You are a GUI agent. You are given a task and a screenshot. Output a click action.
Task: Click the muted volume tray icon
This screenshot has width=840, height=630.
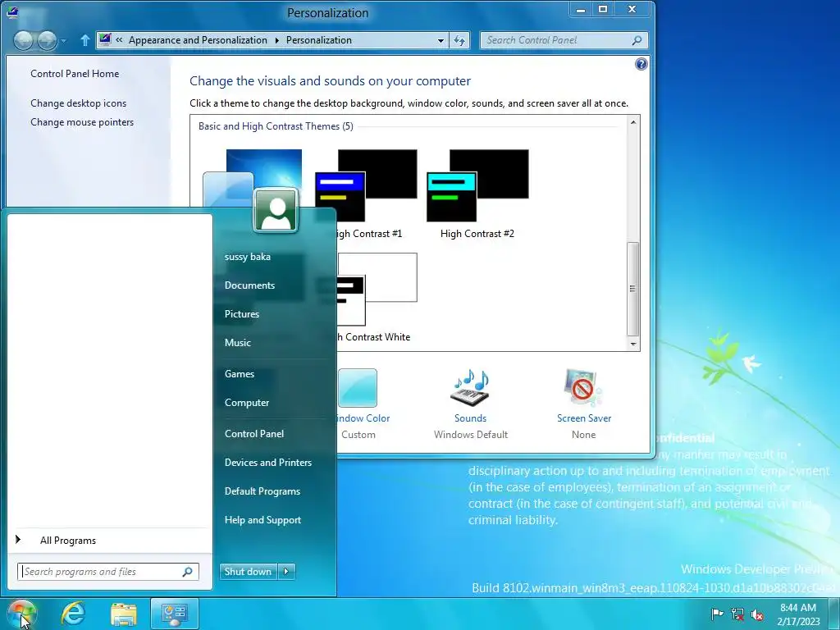[757, 614]
